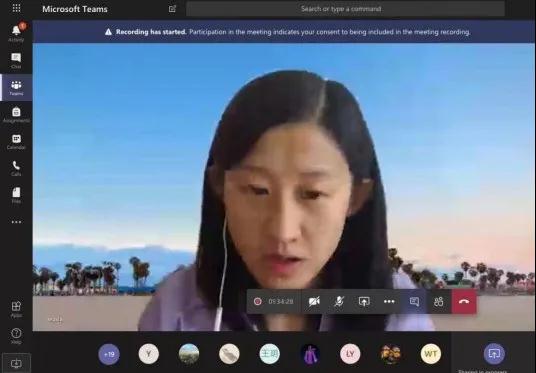
Task: Open the share screen tray
Action: (364, 301)
